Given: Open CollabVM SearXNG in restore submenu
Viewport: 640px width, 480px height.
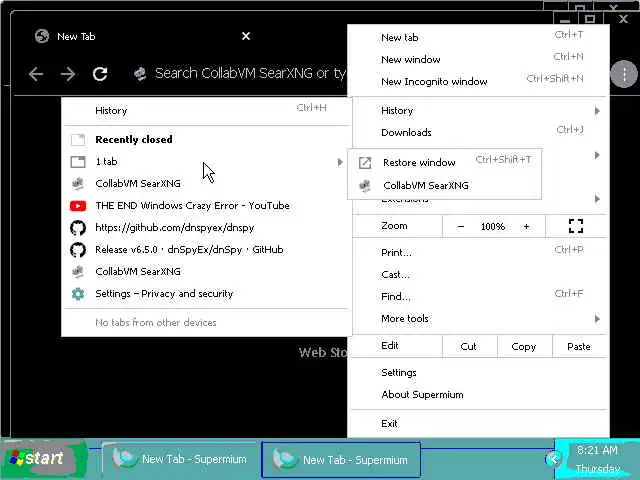Looking at the screenshot, I should [x=445, y=186].
